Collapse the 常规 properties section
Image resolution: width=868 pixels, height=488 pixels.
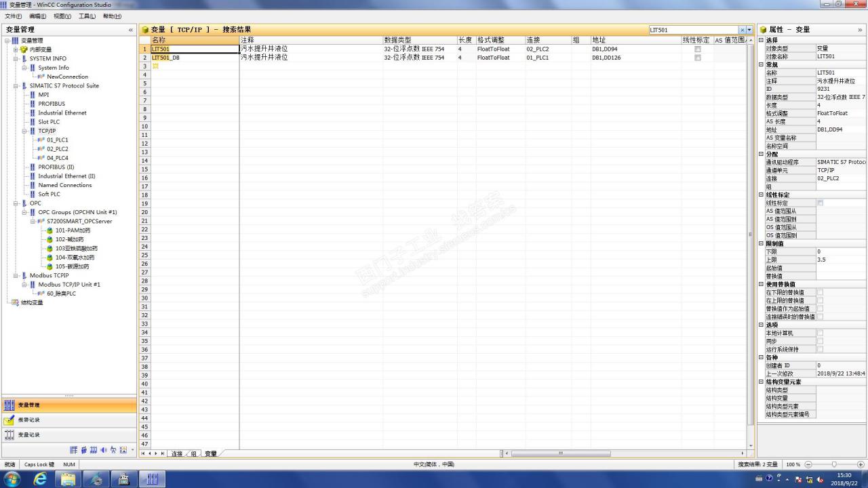[762, 64]
